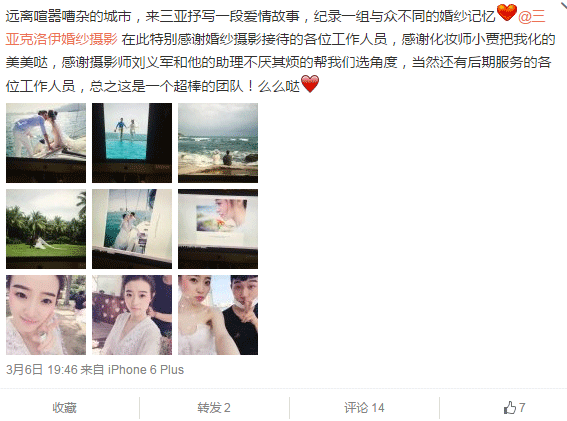The width and height of the screenshot is (567, 421).
Task: Open the palm trees lawn thumbnail
Action: [46, 229]
